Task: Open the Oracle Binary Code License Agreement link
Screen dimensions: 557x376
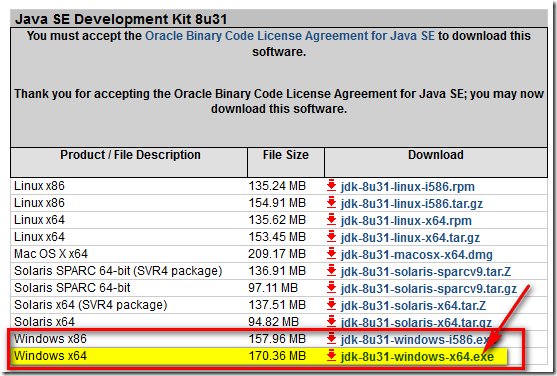Action: [290, 36]
